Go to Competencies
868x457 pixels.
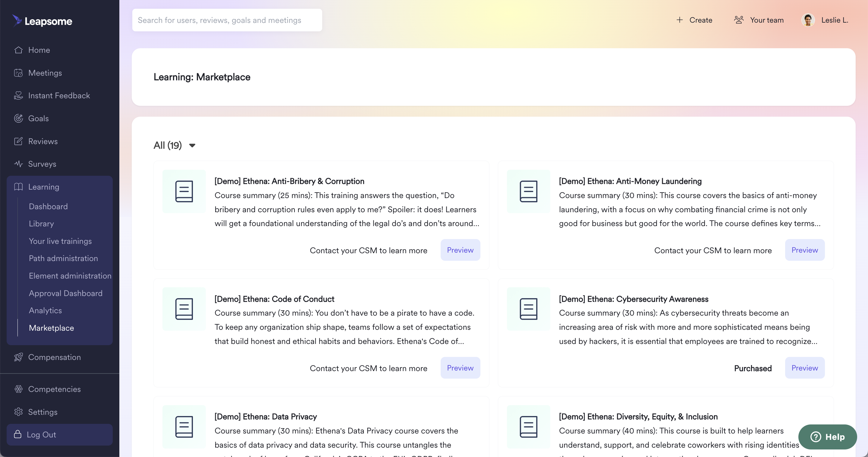tap(55, 389)
